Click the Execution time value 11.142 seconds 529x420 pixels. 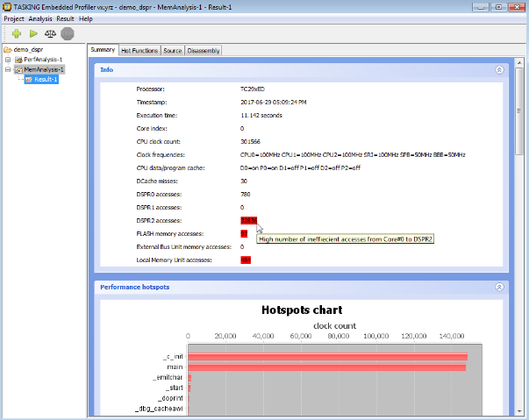coord(261,115)
